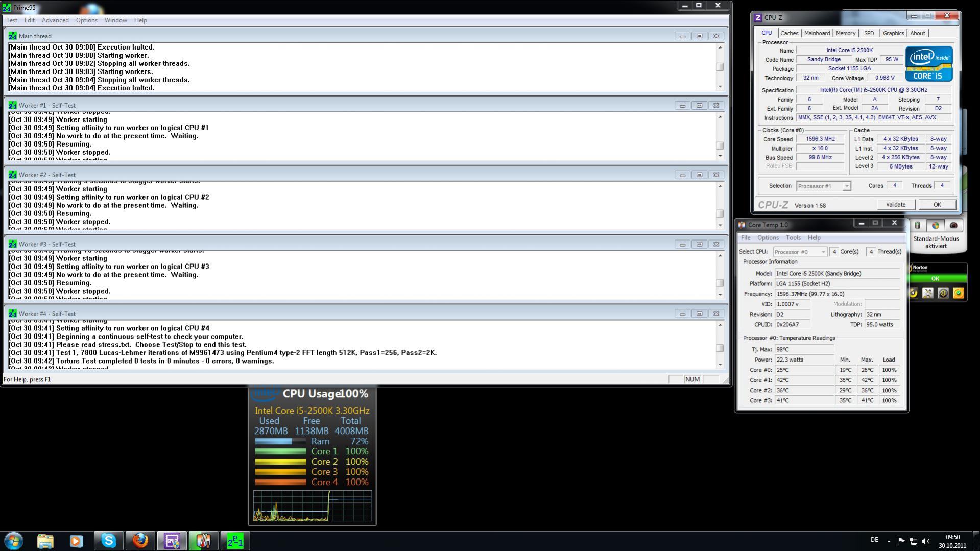Viewport: 980px width, 551px height.
Task: Click the Validate button in CPU-Z
Action: [896, 205]
